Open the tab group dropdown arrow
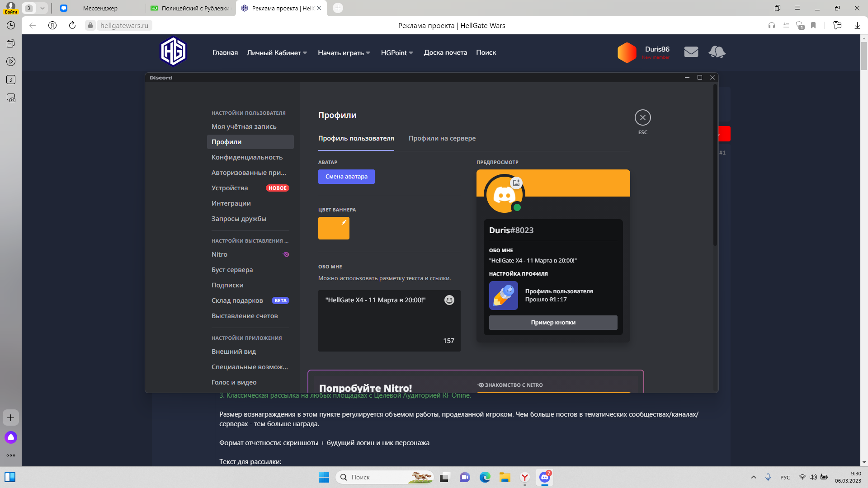The image size is (868, 488). [42, 8]
